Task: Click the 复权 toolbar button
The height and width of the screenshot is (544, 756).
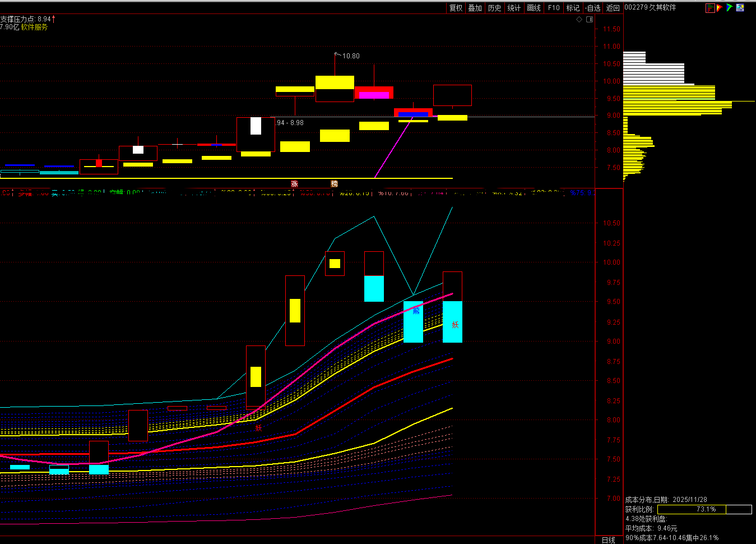Action: 456,8
